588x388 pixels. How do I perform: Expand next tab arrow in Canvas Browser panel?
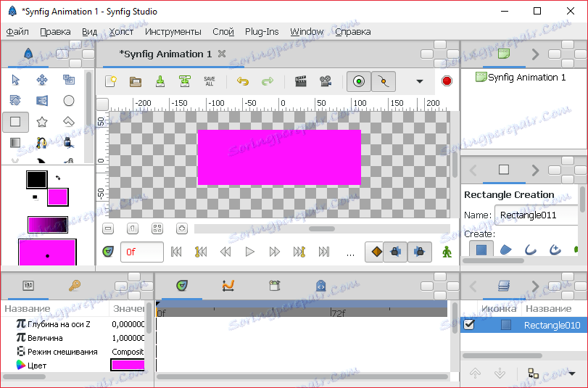[535, 54]
